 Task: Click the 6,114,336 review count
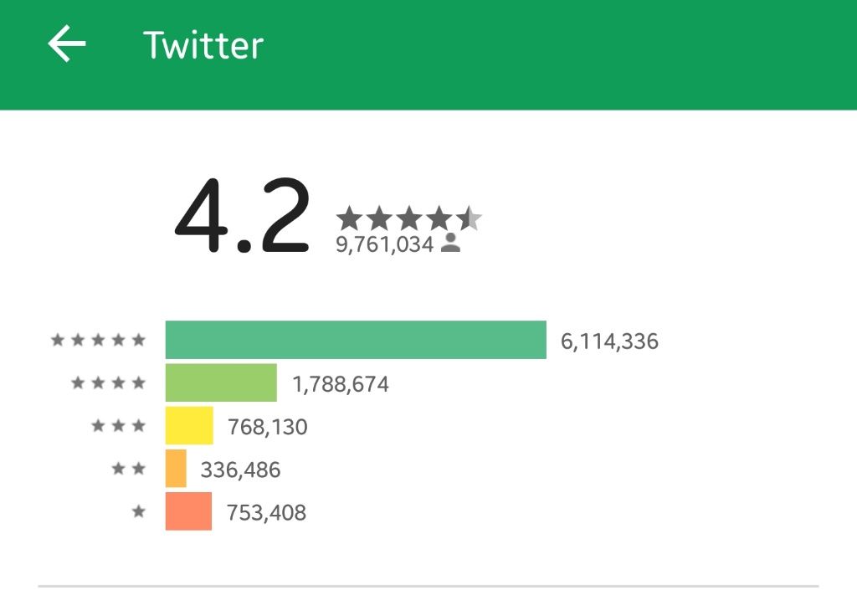point(609,341)
